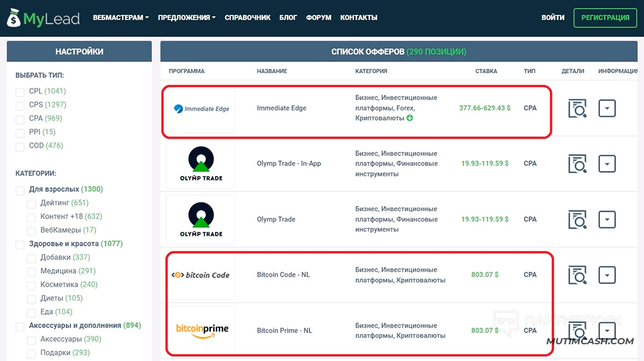
Task: Check the Здоровье и красота category
Action: [x=20, y=245]
